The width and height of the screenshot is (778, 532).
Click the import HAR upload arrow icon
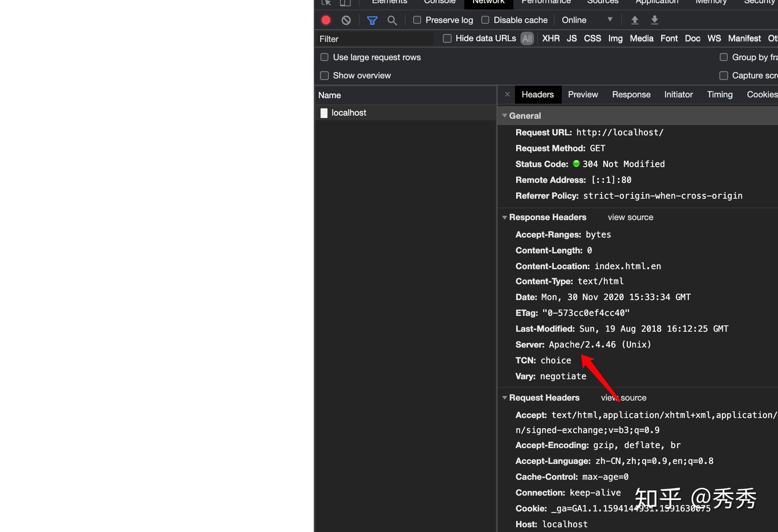635,20
